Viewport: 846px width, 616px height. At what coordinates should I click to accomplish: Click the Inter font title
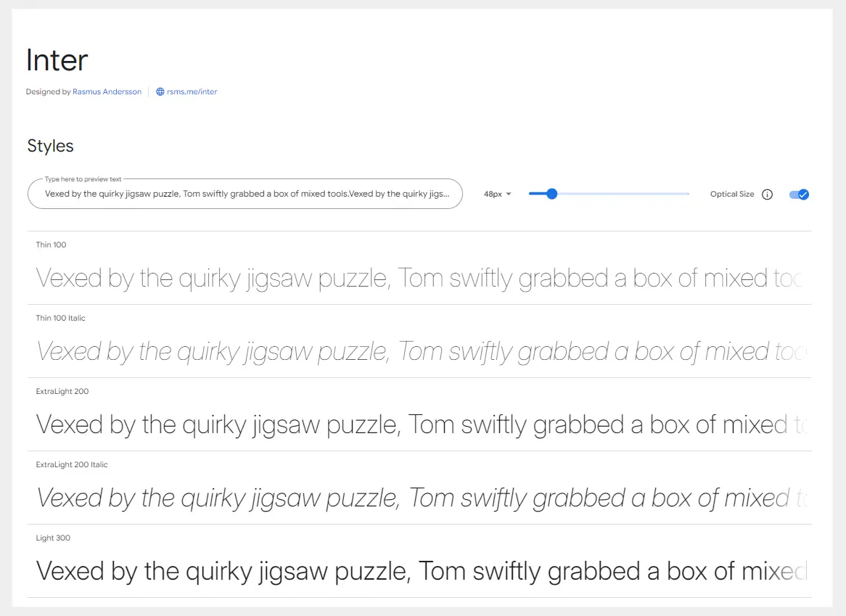point(57,60)
